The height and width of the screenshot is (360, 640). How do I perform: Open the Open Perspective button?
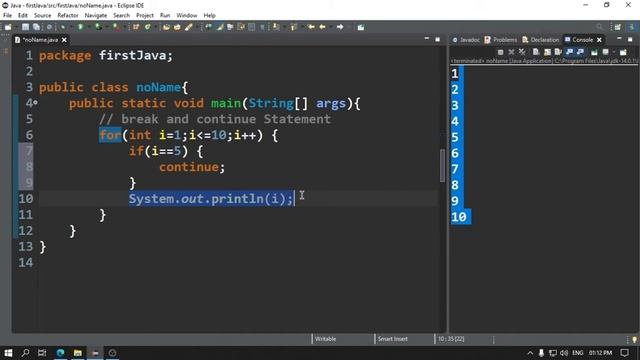618,27
